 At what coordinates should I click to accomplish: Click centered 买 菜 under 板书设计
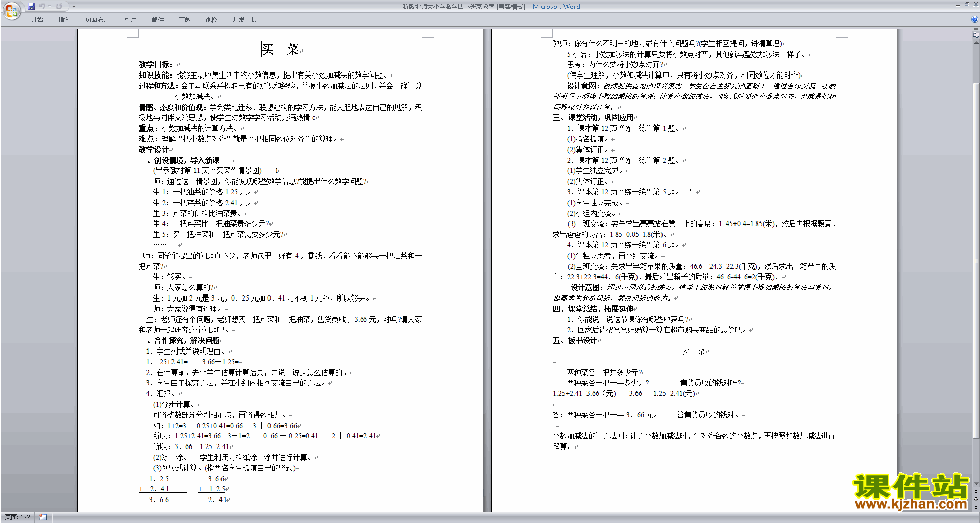point(694,351)
